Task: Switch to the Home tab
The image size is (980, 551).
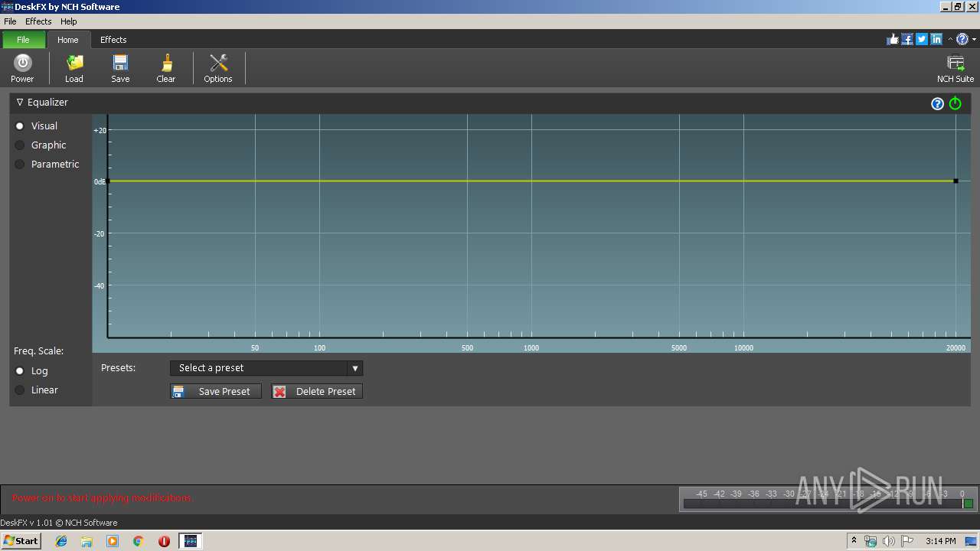Action: coord(68,40)
